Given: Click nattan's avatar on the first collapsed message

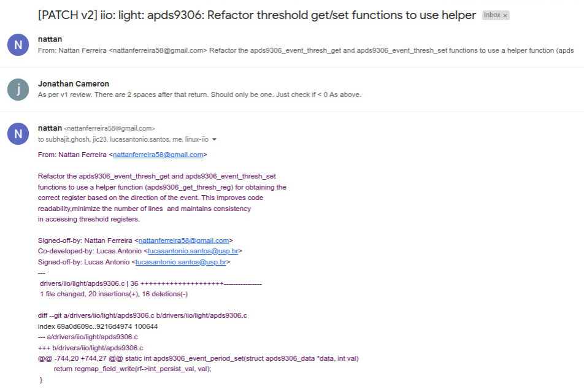Looking at the screenshot, I should (x=18, y=45).
